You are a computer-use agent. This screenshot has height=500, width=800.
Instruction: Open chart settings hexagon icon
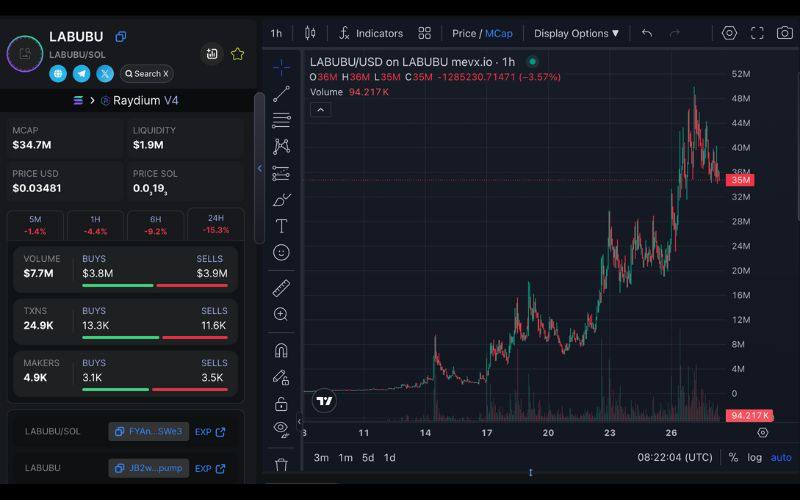[x=729, y=34]
